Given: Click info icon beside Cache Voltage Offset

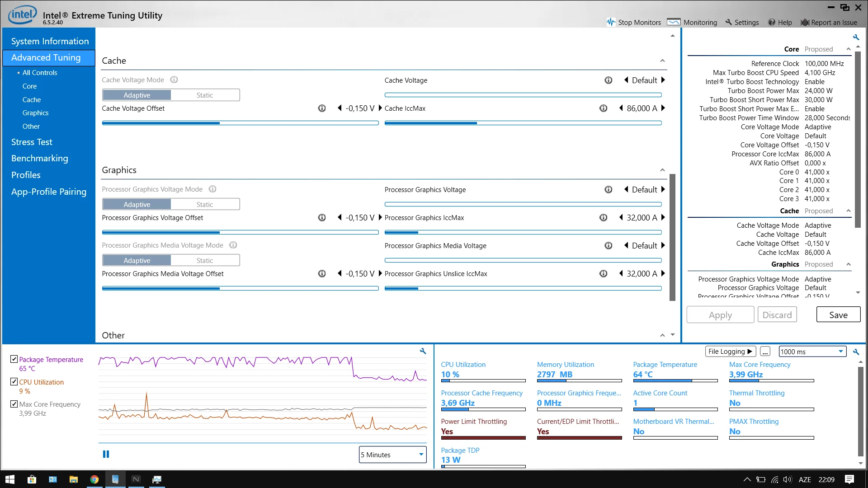Looking at the screenshot, I should pos(322,108).
